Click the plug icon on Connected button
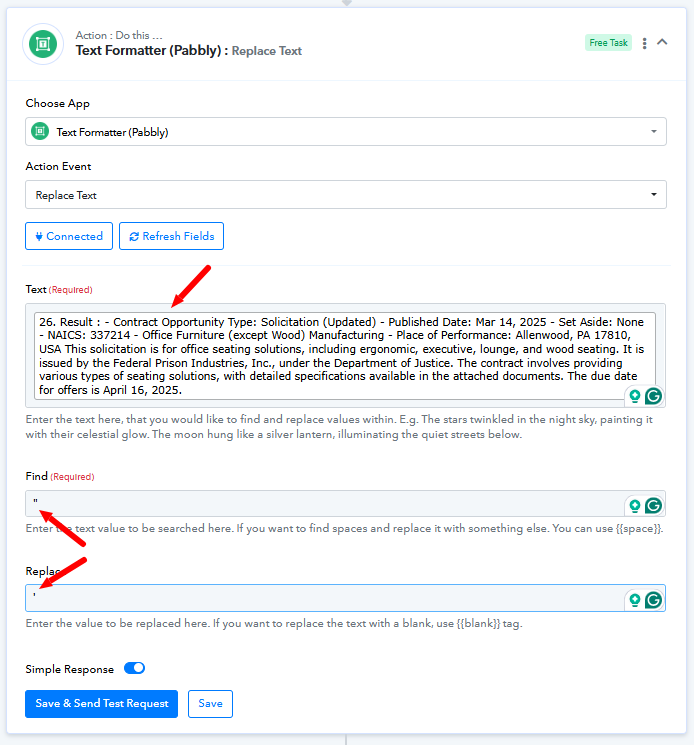 point(39,236)
